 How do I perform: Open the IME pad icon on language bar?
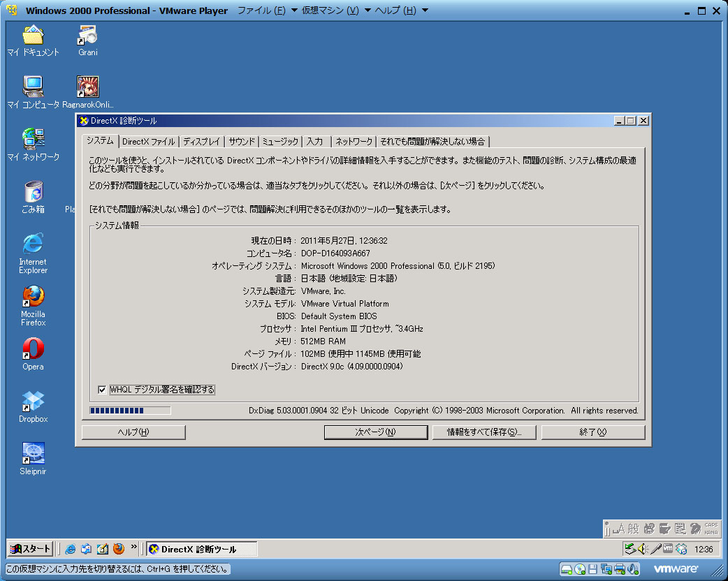pyautogui.click(x=650, y=529)
